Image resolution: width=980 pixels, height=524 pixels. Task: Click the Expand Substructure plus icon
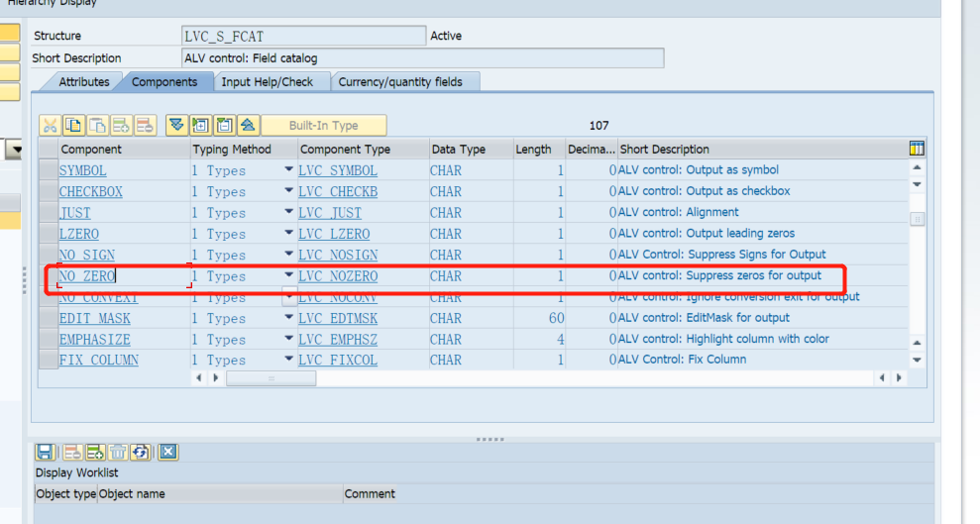tap(200, 126)
